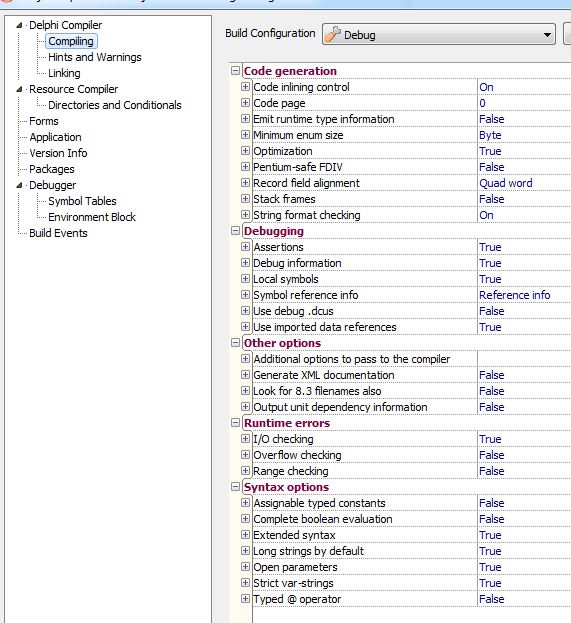Expand the Complete boolean evaluation row
571x623 pixels.
(x=246, y=519)
